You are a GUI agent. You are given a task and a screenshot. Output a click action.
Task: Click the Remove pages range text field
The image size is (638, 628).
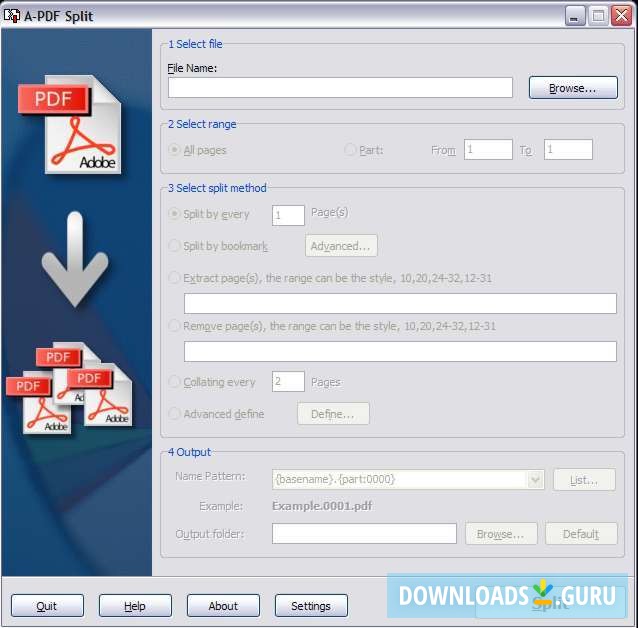click(400, 351)
